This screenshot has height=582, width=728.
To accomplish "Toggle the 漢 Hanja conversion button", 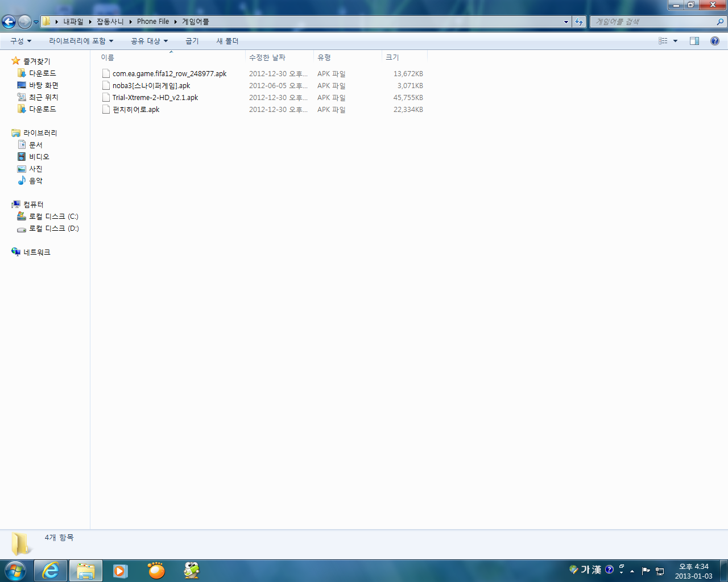I will (596, 569).
